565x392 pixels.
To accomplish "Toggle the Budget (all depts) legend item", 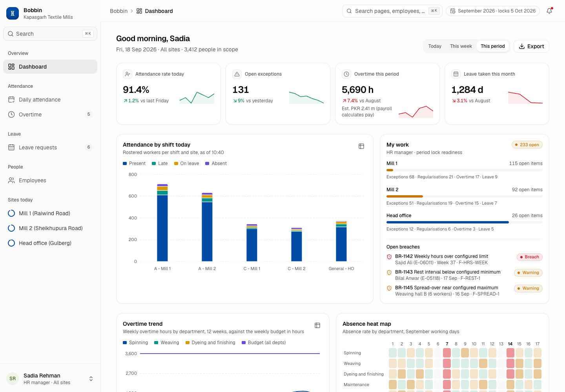I will 264,343.
